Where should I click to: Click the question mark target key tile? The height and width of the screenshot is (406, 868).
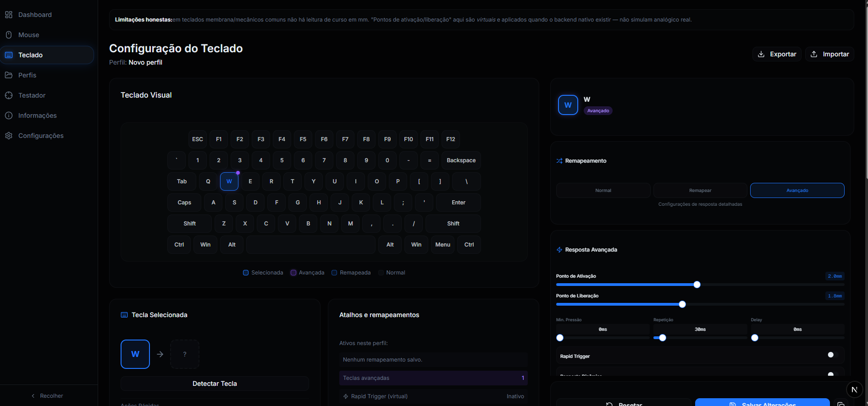coord(185,354)
